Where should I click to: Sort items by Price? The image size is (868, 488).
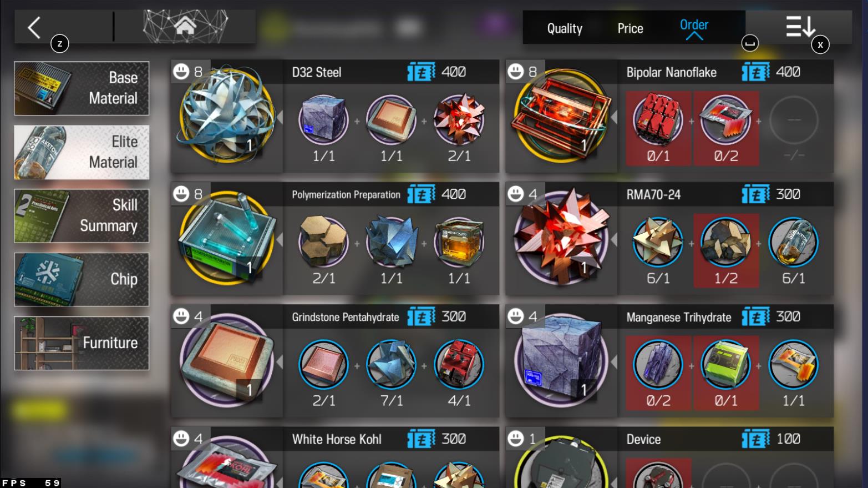point(630,28)
